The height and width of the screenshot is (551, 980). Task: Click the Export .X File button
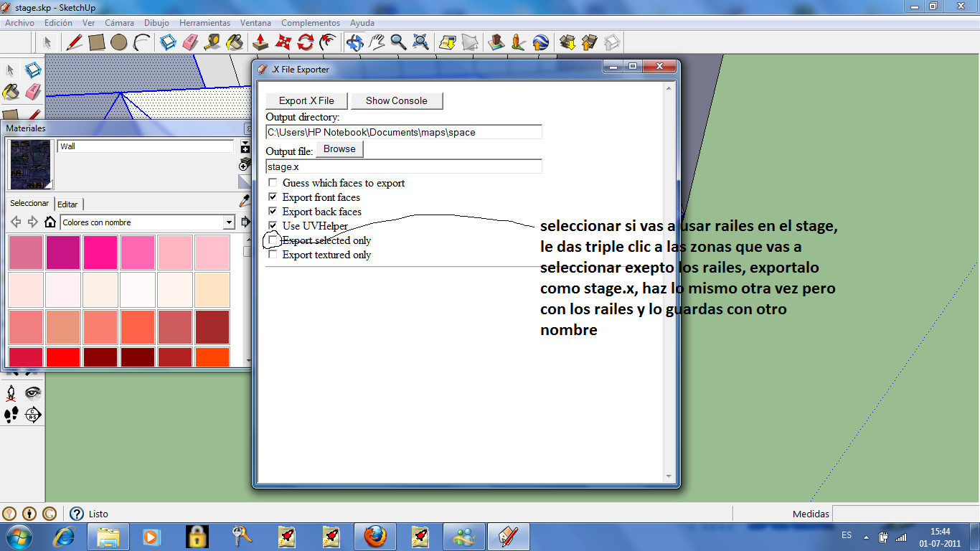click(x=305, y=100)
